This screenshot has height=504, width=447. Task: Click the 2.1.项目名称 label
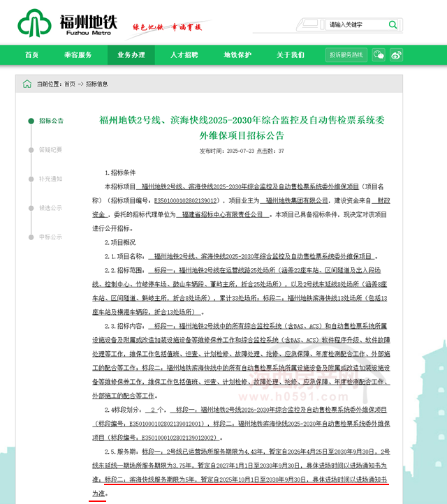pos(124,256)
